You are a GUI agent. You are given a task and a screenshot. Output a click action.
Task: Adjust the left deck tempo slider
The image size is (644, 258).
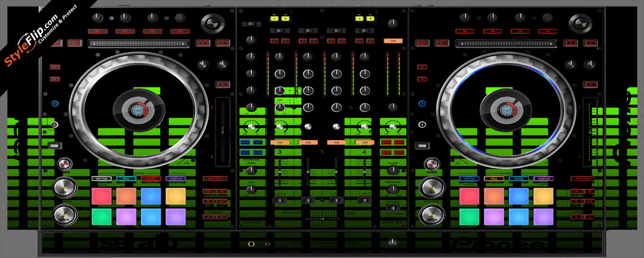pyautogui.click(x=222, y=132)
